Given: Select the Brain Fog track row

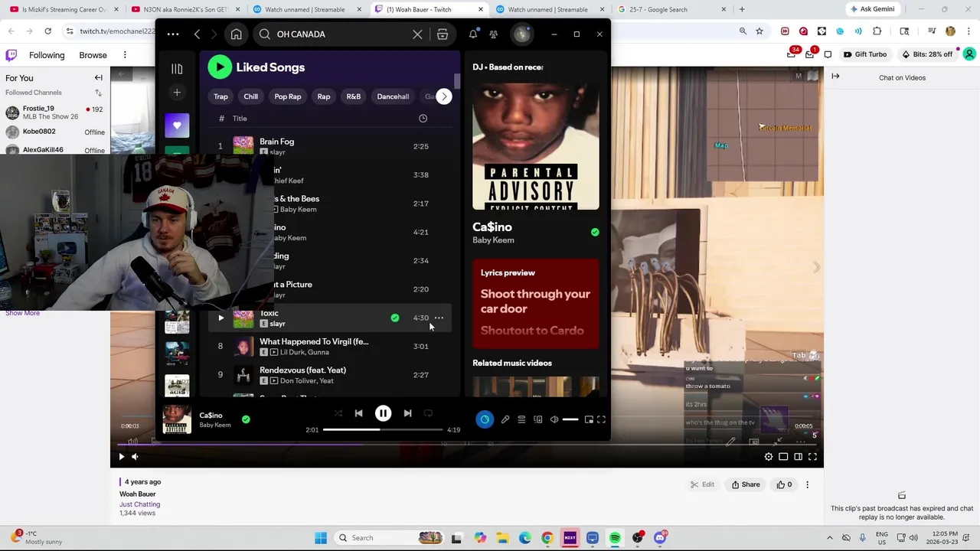Looking at the screenshot, I should pos(329,146).
